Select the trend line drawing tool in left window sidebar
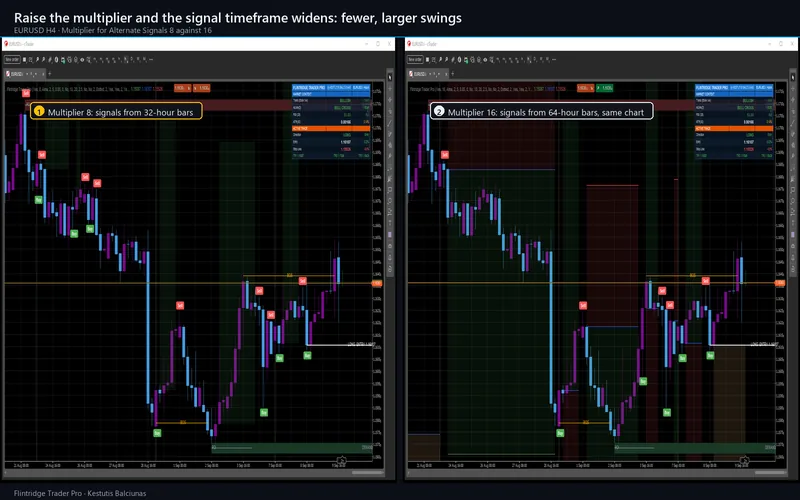 coord(390,122)
